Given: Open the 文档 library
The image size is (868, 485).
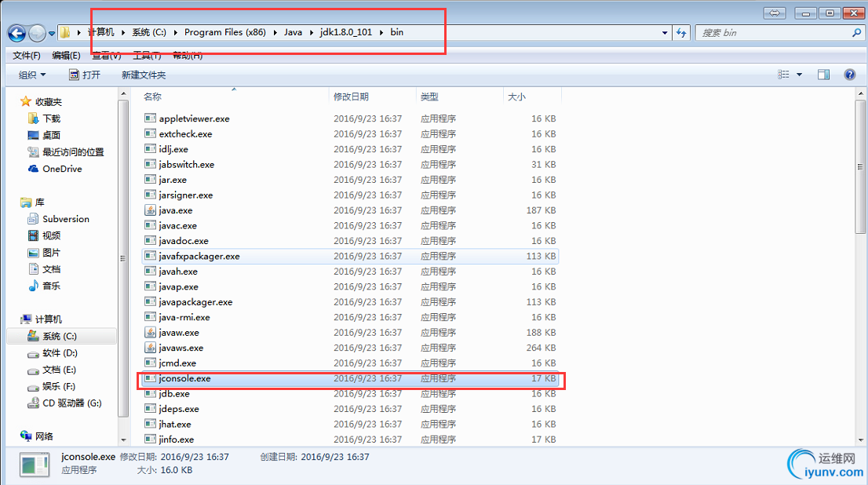Looking at the screenshot, I should pyautogui.click(x=44, y=269).
